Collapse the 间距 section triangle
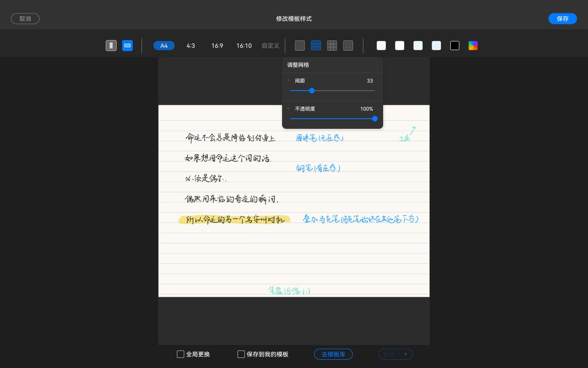Screen dimensions: 588x368 [x=288, y=80]
